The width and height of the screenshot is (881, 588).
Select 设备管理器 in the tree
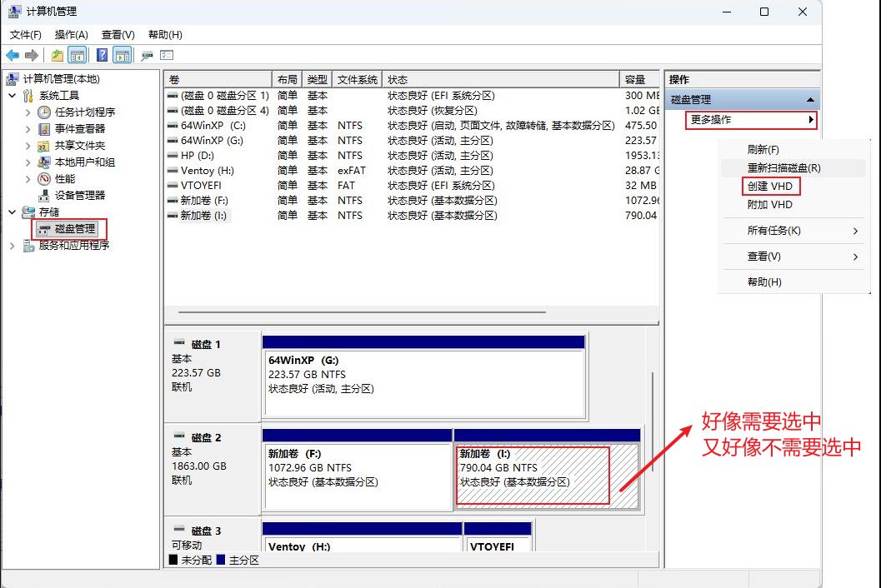pyautogui.click(x=79, y=195)
